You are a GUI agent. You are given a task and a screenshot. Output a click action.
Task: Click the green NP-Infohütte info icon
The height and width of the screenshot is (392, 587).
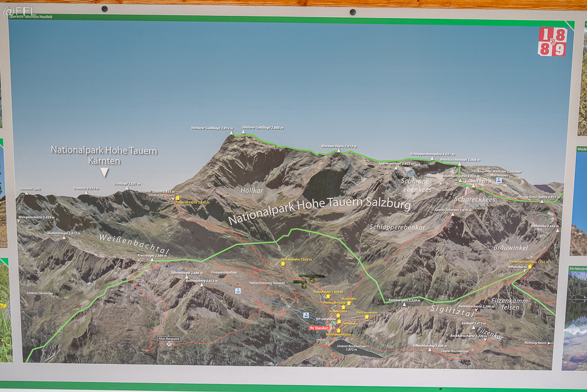pos(333,323)
